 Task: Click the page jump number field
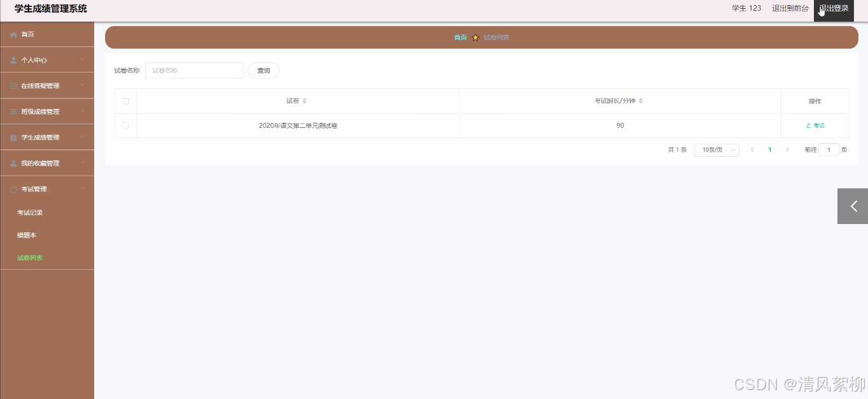coord(829,150)
